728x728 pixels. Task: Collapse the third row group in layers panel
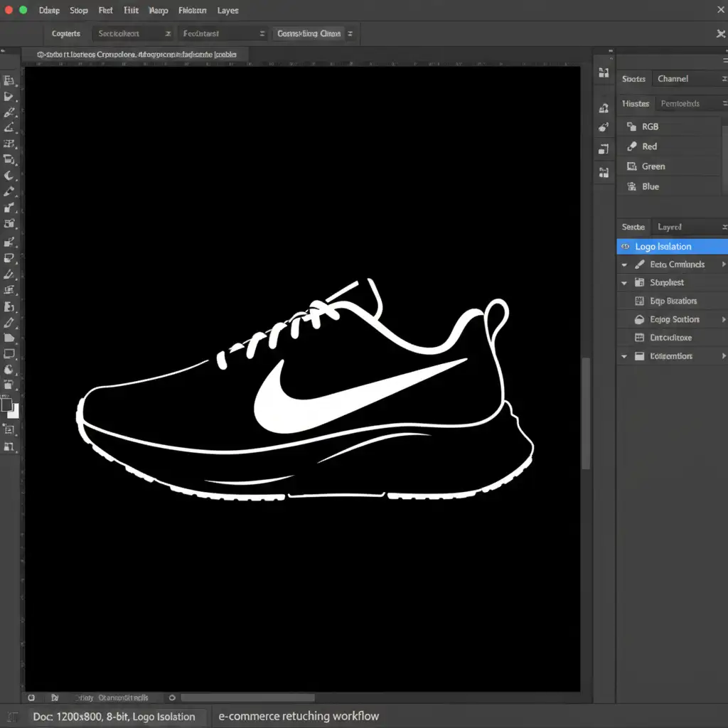point(624,283)
